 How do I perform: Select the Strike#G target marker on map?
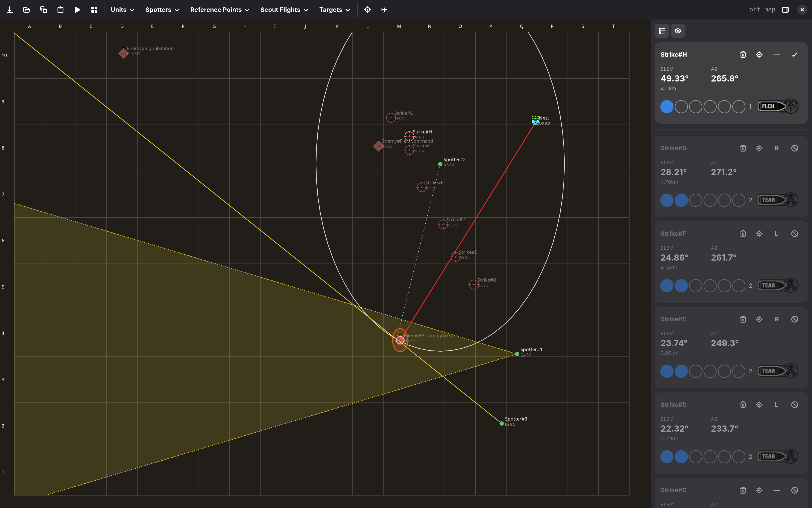click(x=391, y=118)
